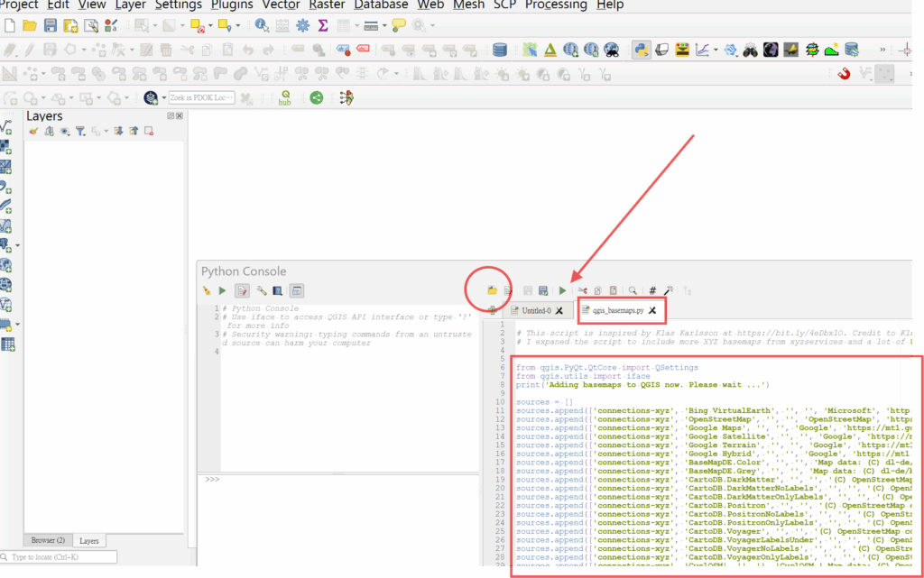924x578 pixels.
Task: Expand the toolbar overflow chevron
Action: (882, 50)
